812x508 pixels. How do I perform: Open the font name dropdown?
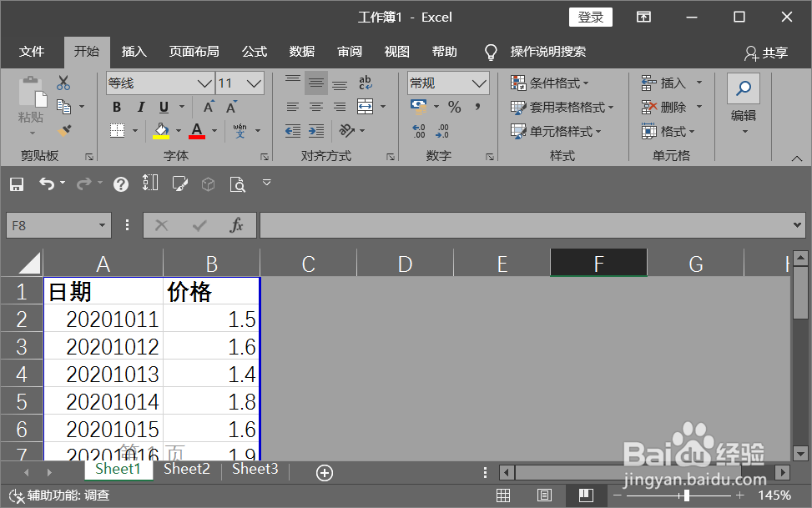[x=204, y=83]
